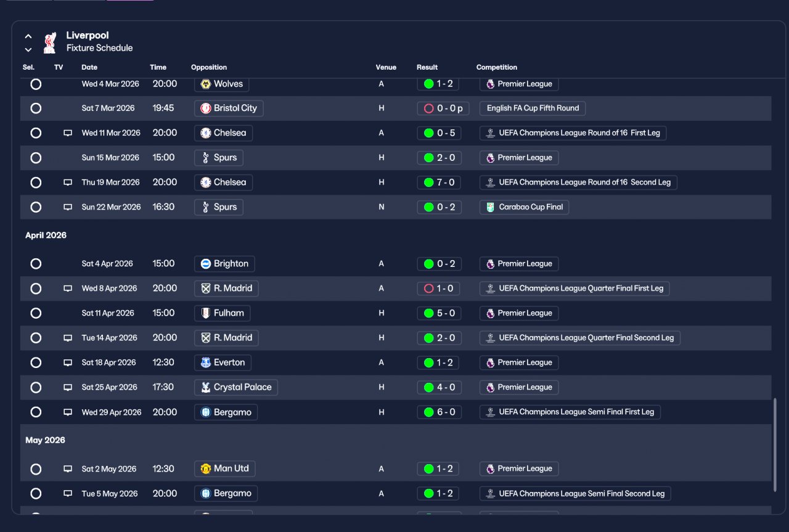Select the Wolves fixture radio button
The height and width of the screenshot is (532, 789).
[x=36, y=84]
